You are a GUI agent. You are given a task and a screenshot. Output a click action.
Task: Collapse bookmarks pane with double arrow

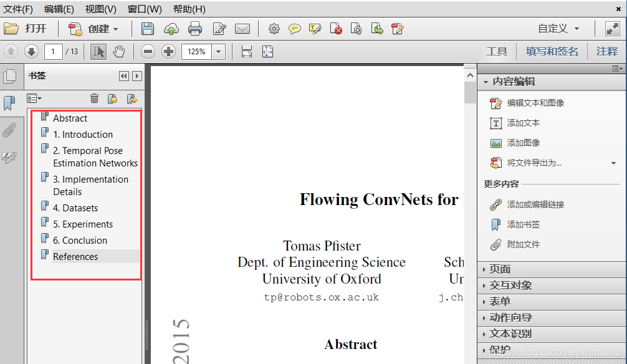tap(124, 76)
